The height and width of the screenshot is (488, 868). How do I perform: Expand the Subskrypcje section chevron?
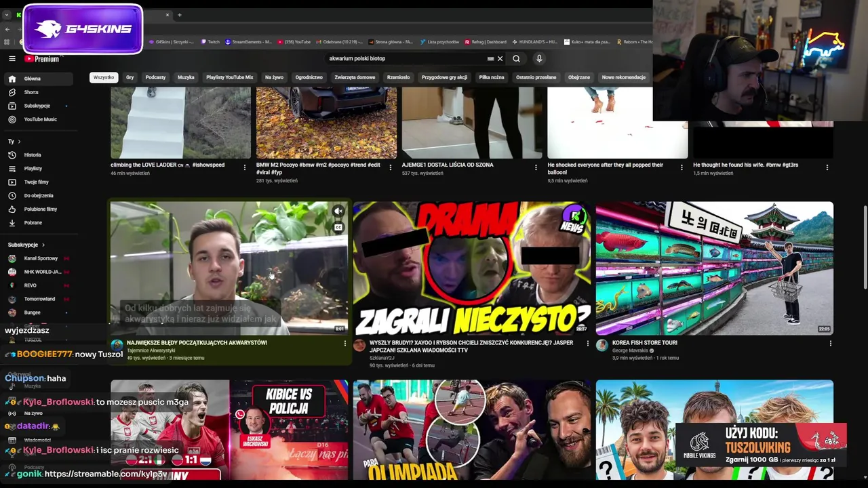[43, 245]
